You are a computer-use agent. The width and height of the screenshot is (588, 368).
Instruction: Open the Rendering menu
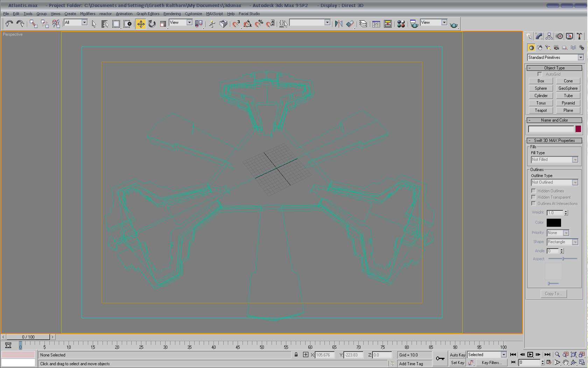[172, 14]
